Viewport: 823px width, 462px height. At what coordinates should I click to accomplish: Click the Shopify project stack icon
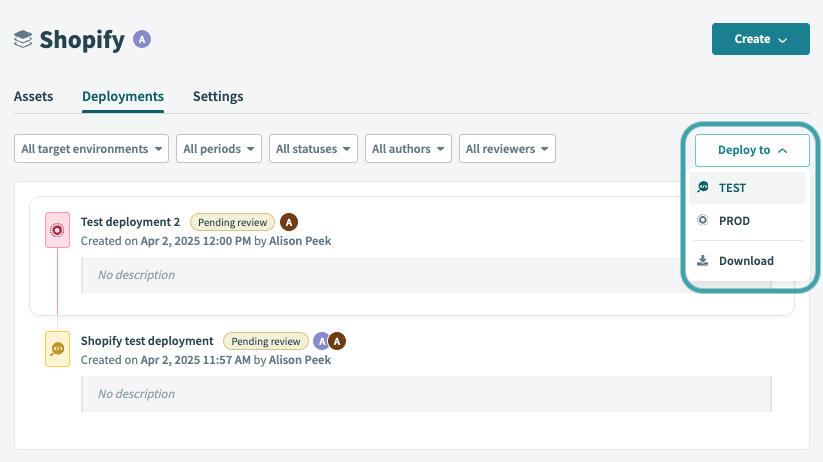coord(23,39)
